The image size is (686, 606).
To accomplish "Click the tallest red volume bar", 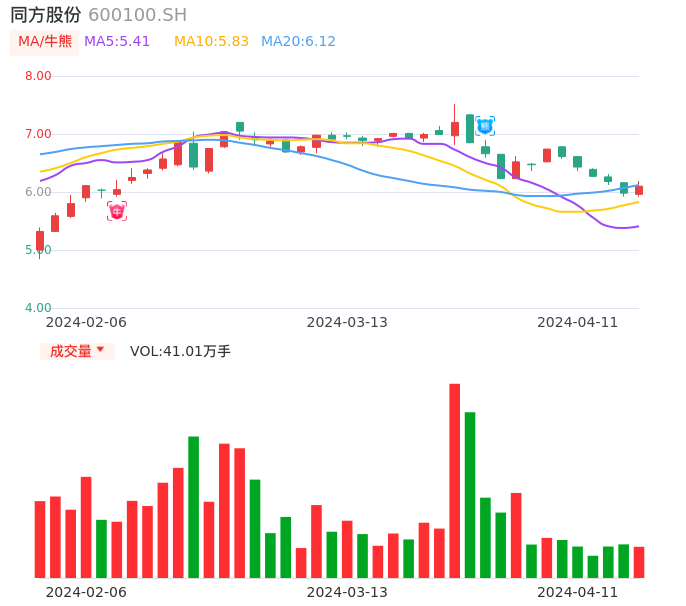I will pos(455,481).
